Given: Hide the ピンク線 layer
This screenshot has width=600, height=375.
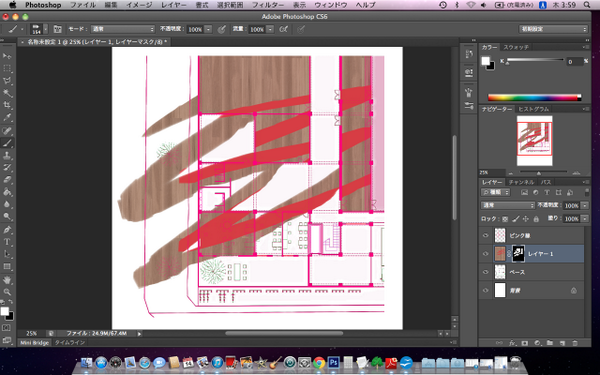Looking at the screenshot, I should click(x=486, y=235).
